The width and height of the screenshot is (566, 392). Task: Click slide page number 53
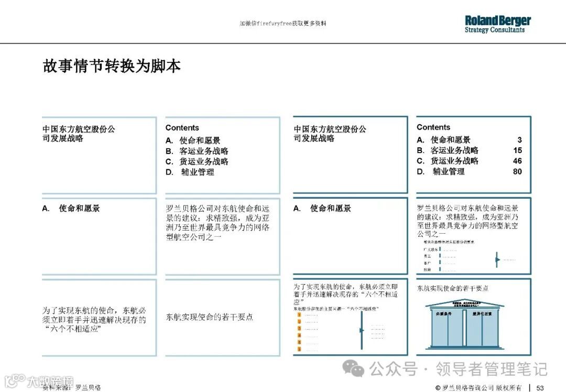coord(540,388)
